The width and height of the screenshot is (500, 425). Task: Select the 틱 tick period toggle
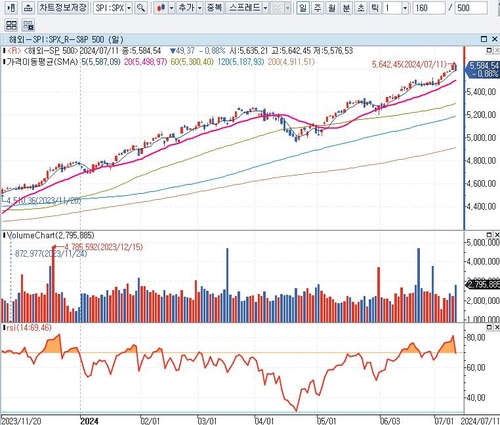[375, 8]
